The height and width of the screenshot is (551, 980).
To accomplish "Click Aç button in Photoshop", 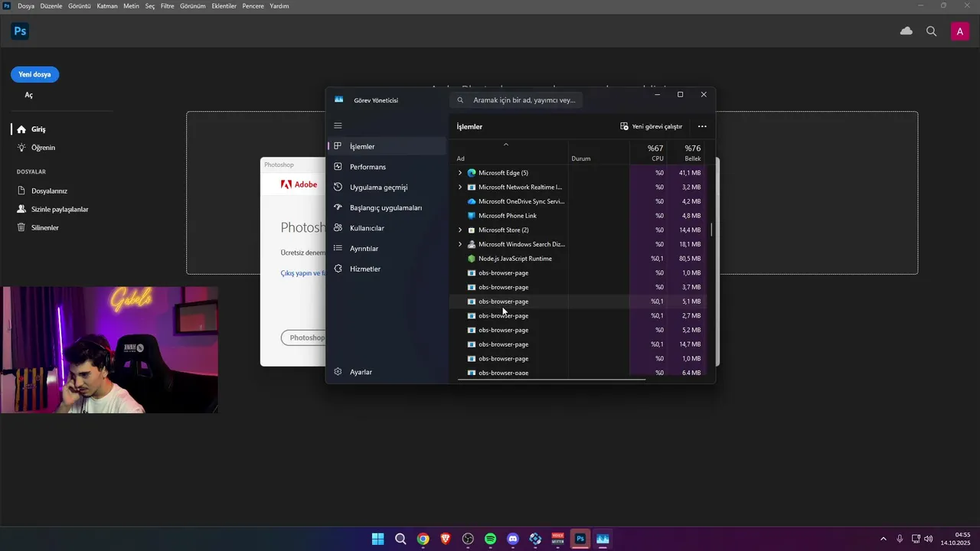I will pos(28,95).
